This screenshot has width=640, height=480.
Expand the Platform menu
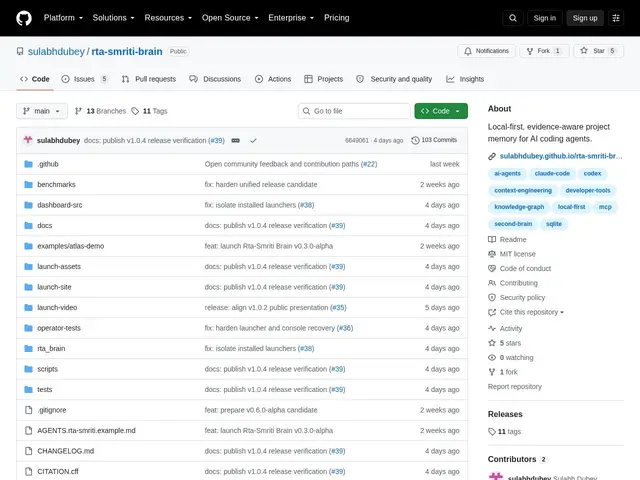63,18
